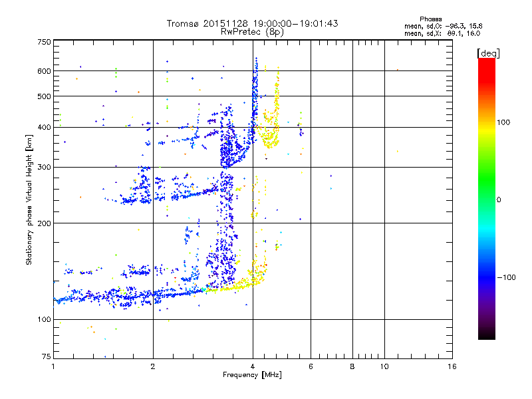This screenshot has height=399, width=532.
Task: Click the '500' height tick label
Action: click(44, 96)
